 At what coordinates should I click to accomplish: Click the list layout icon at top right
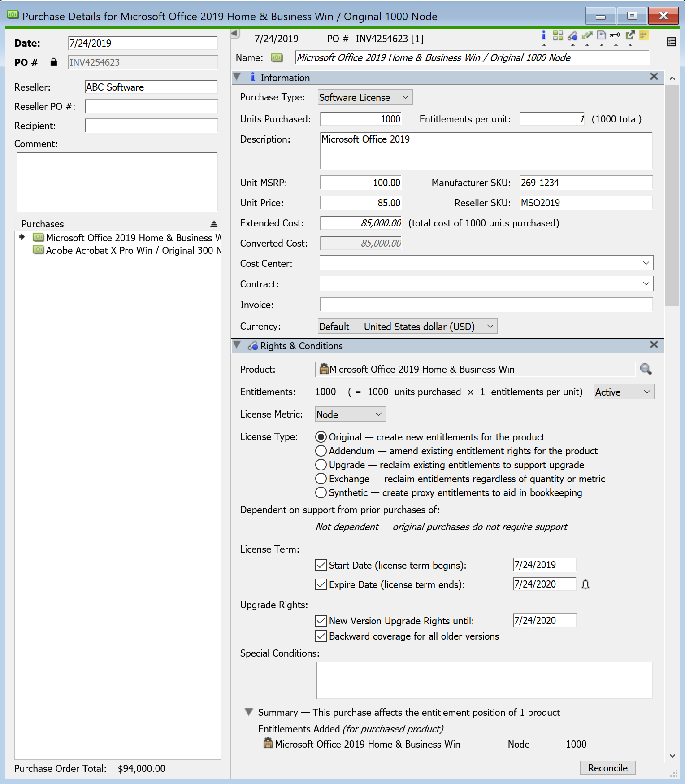[x=672, y=42]
